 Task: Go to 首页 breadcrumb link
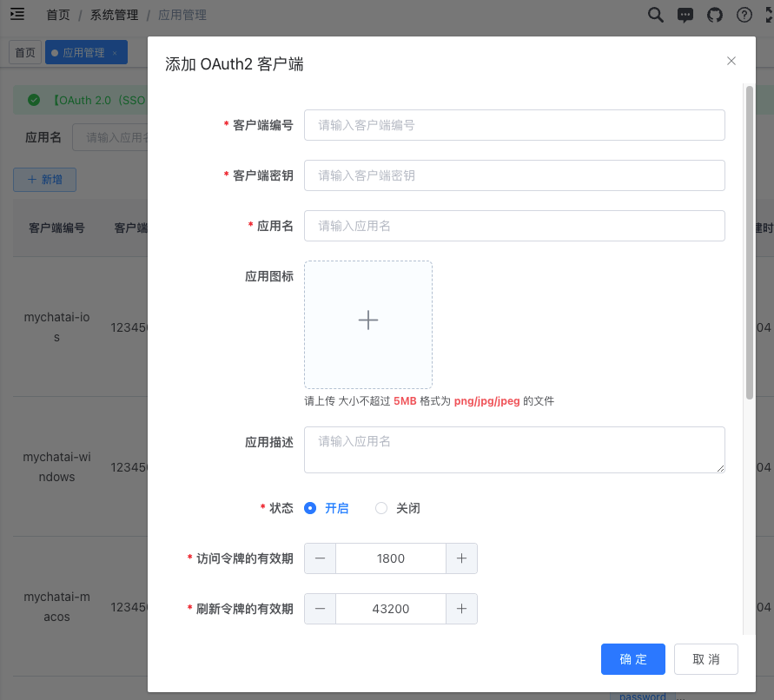click(58, 15)
